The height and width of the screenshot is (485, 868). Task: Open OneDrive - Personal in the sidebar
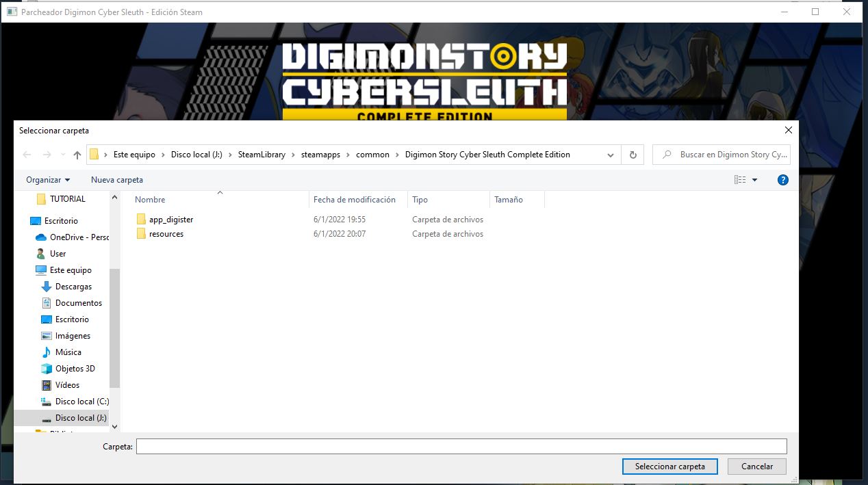tap(79, 237)
